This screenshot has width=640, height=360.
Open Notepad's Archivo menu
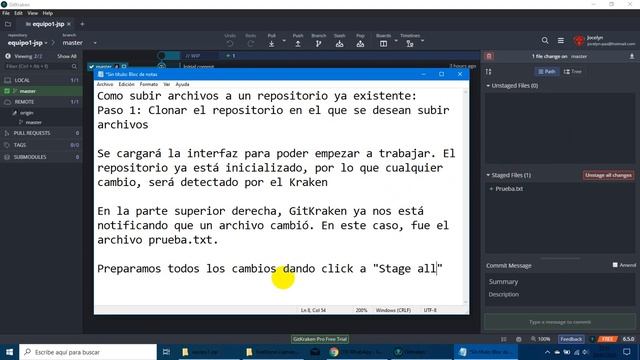point(105,84)
